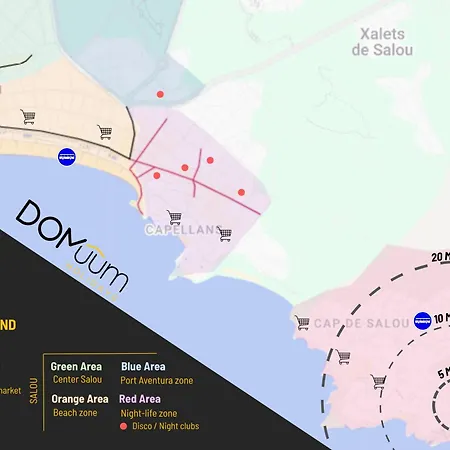The width and height of the screenshot is (450, 450).
Task: Click the leftmost shopping cart in the orange zone
Action: (28, 116)
